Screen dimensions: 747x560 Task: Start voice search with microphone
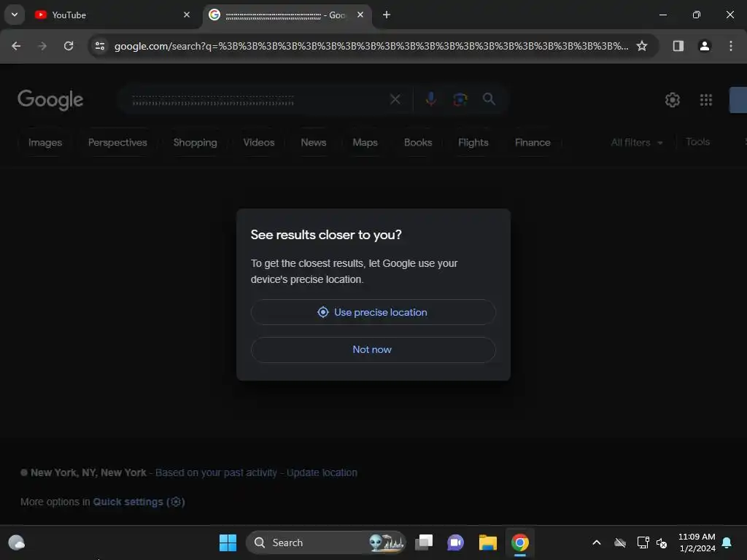[430, 99]
